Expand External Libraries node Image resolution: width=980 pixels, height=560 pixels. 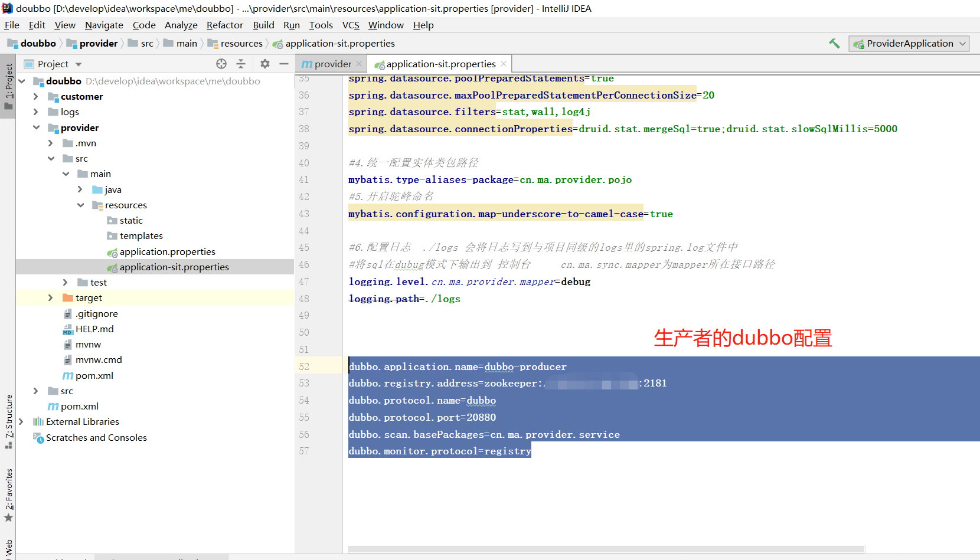(x=21, y=421)
